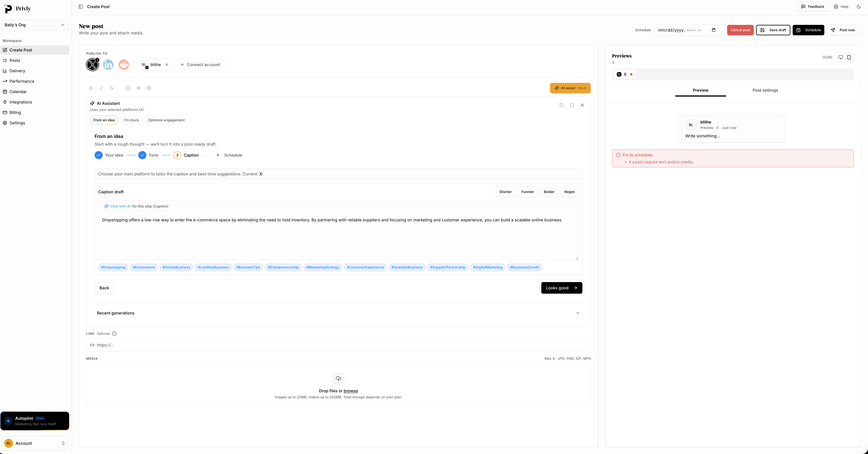
Task: Open the Account menu at the sidebar bottom
Action: coord(35,443)
